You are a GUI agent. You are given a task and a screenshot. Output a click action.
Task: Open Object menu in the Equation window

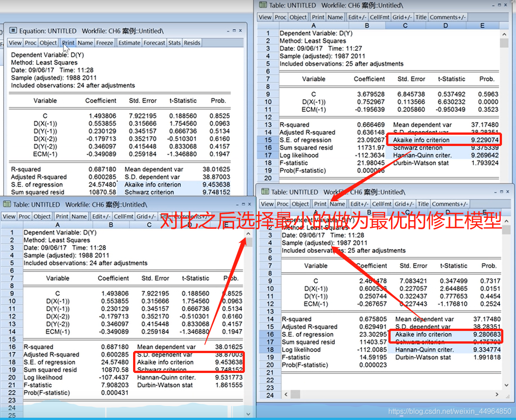[48, 42]
